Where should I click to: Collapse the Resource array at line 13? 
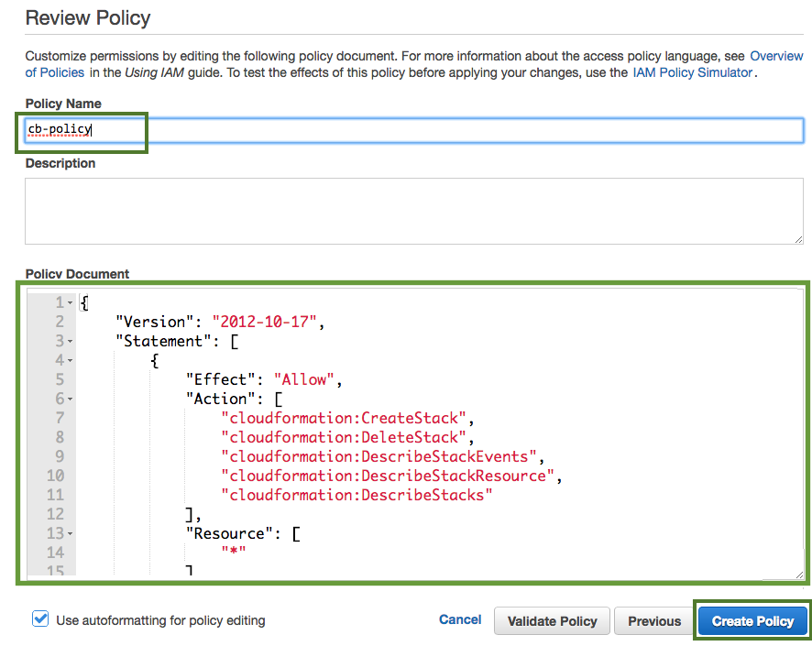click(x=71, y=533)
